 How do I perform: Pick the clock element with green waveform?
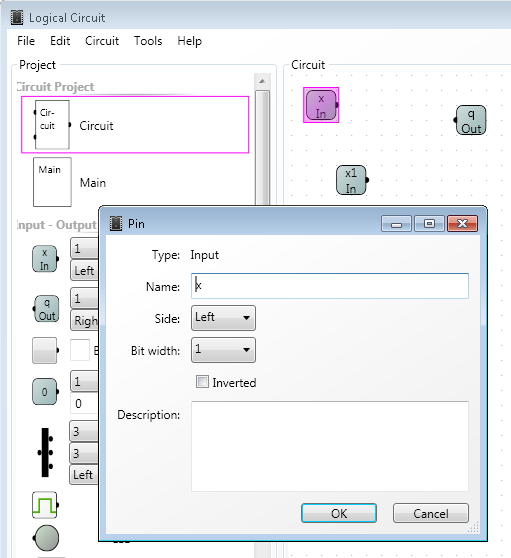coord(45,505)
